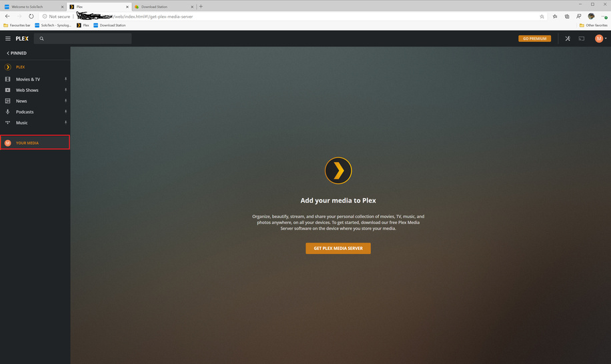Open Web Shows in sidebar
The image size is (611, 364).
[27, 90]
